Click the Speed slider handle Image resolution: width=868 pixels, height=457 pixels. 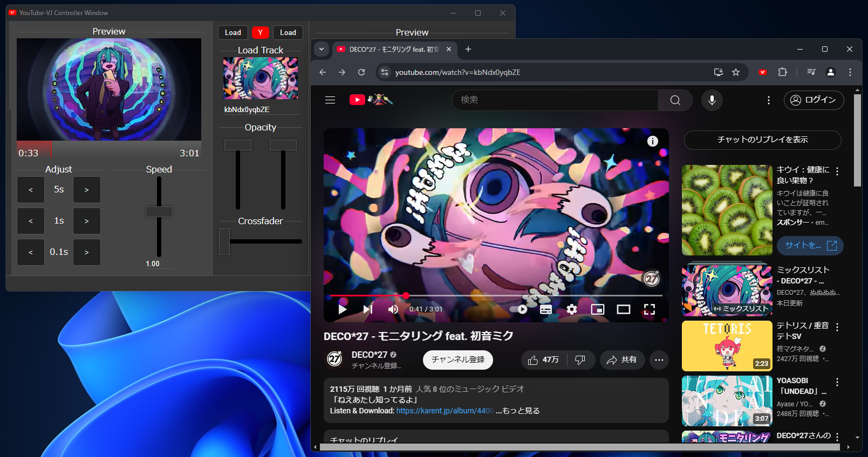pos(159,212)
